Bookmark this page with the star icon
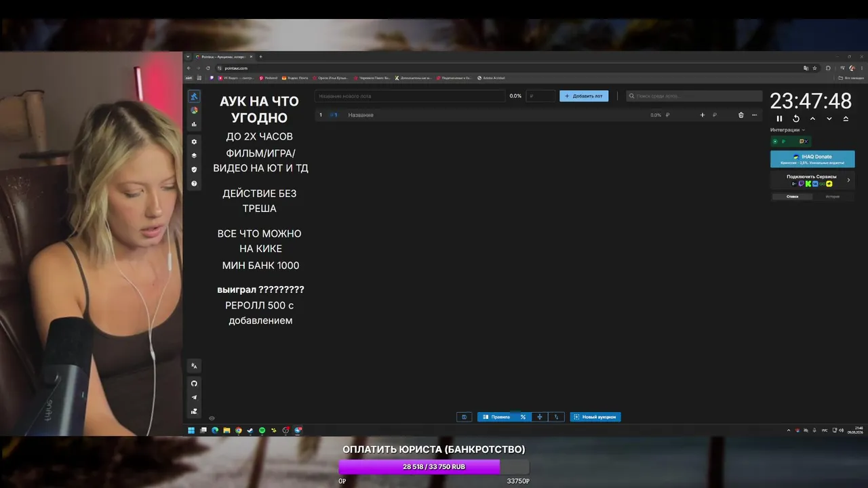868x488 pixels. coord(814,68)
